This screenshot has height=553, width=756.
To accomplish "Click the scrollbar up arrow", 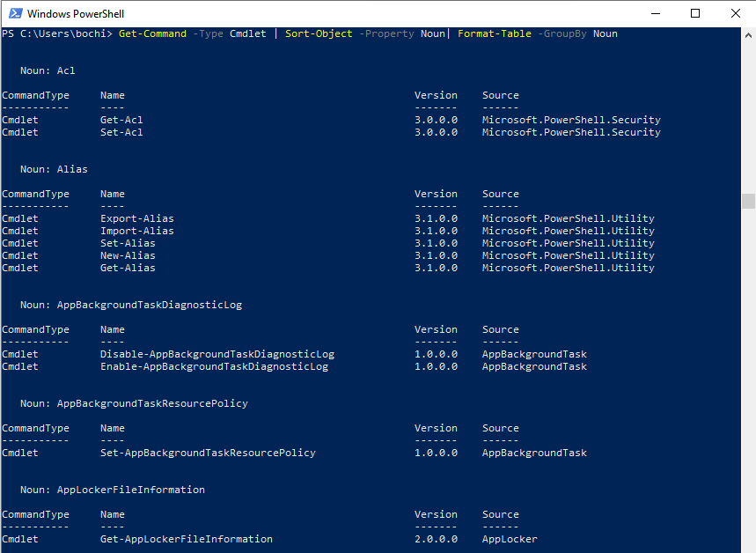I will point(748,34).
